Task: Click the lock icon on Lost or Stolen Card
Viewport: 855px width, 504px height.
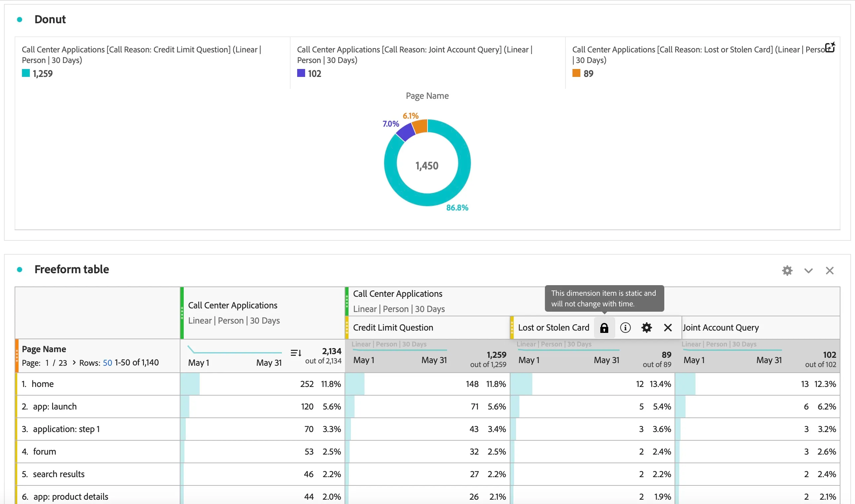Action: click(x=604, y=328)
